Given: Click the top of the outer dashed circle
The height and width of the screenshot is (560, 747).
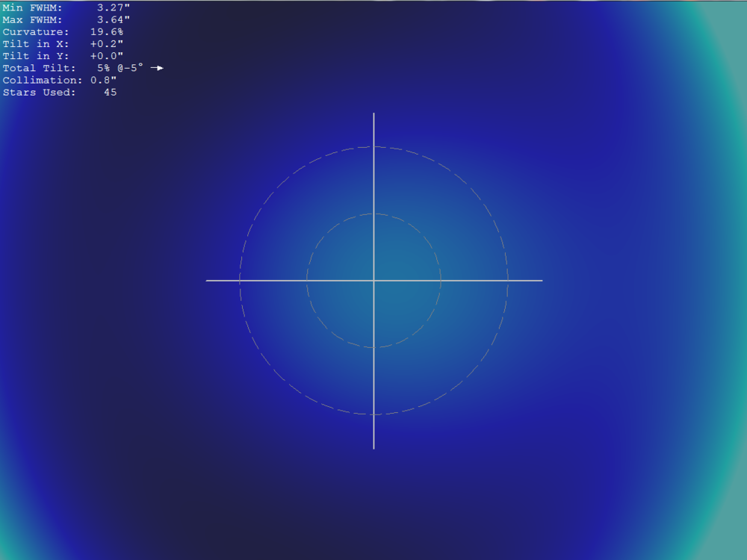Looking at the screenshot, I should click(373, 147).
